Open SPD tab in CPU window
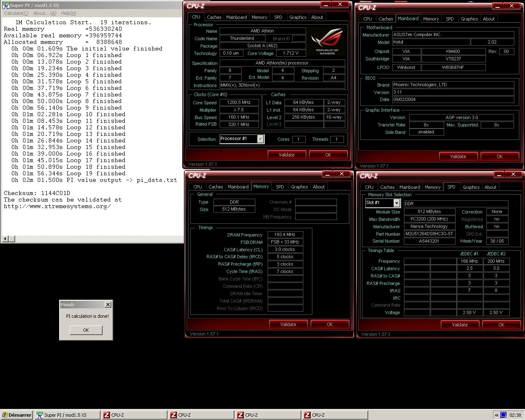The height and width of the screenshot is (420, 525). (278, 17)
